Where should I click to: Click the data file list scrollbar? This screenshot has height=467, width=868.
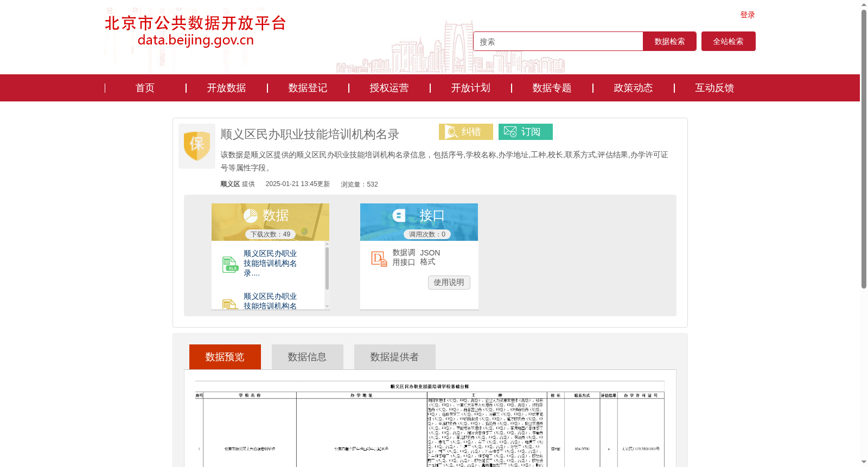(x=327, y=268)
